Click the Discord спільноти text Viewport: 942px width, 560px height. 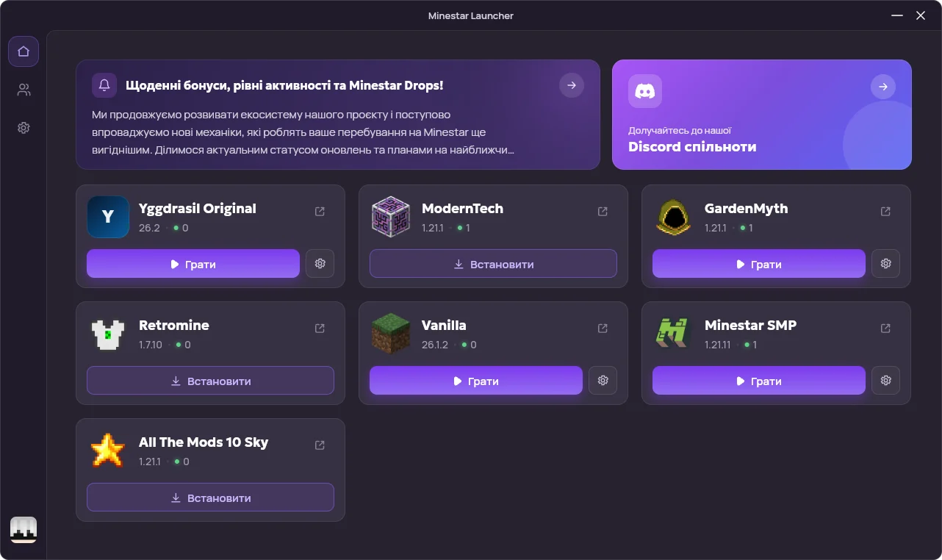[692, 146]
